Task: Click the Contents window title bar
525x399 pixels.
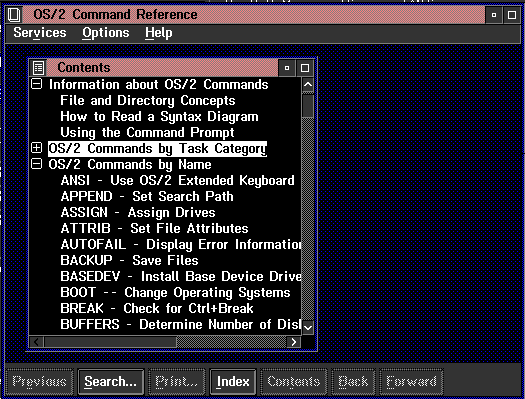Action: tap(162, 68)
